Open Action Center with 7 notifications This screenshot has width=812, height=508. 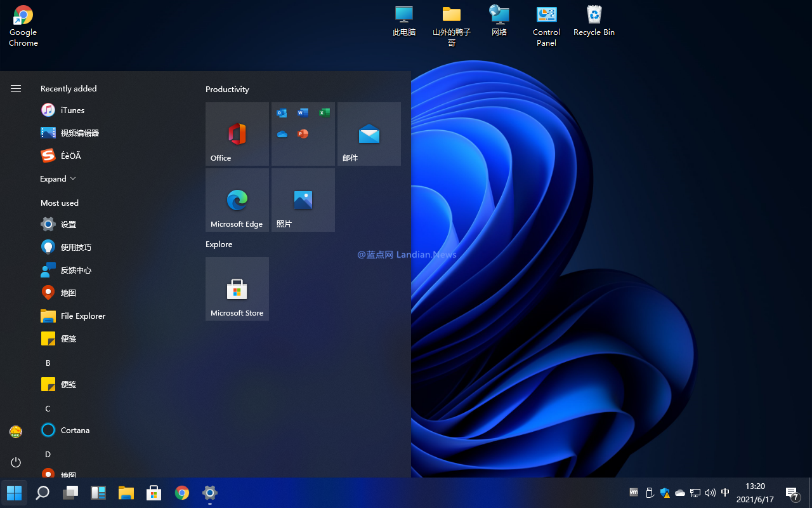coord(792,493)
